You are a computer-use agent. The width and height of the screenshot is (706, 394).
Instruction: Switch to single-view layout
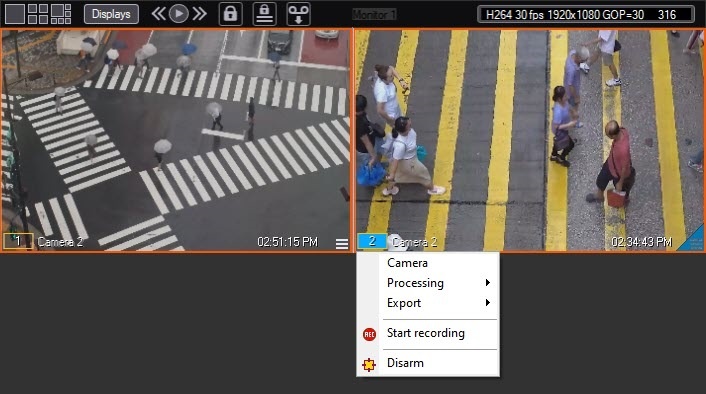click(x=14, y=14)
